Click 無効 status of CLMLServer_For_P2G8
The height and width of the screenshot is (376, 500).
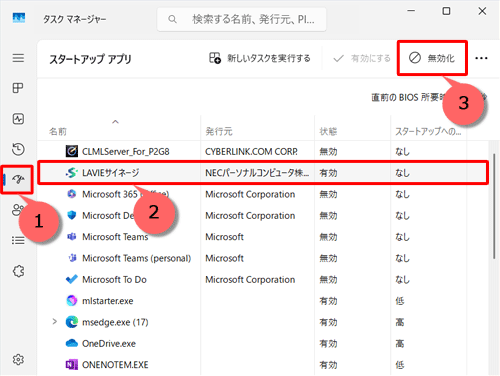coord(328,152)
